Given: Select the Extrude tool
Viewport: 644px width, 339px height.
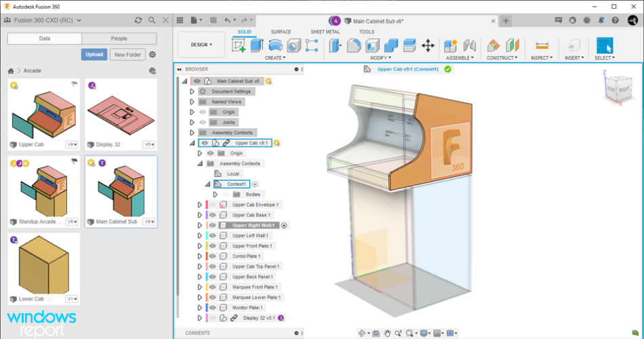Looking at the screenshot, I should point(257,45).
